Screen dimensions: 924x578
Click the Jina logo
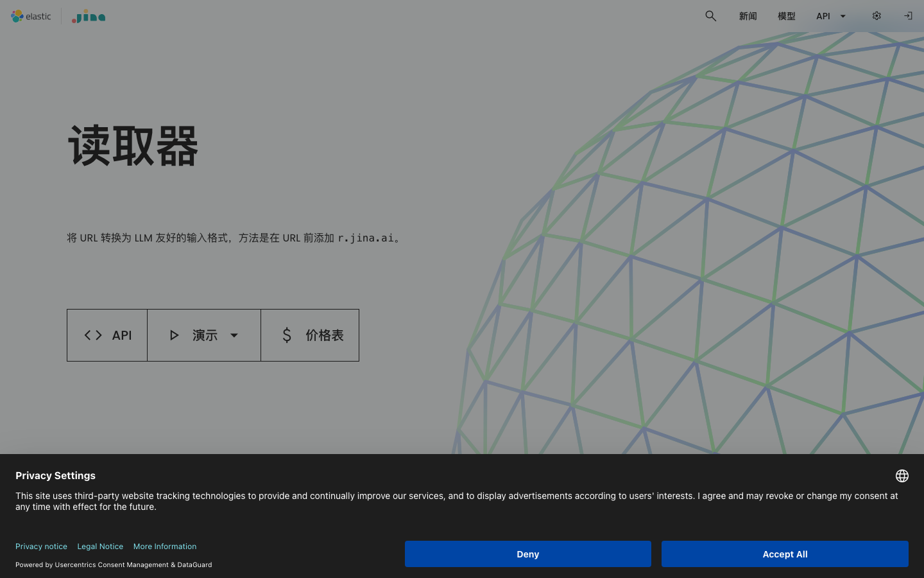pos(89,16)
